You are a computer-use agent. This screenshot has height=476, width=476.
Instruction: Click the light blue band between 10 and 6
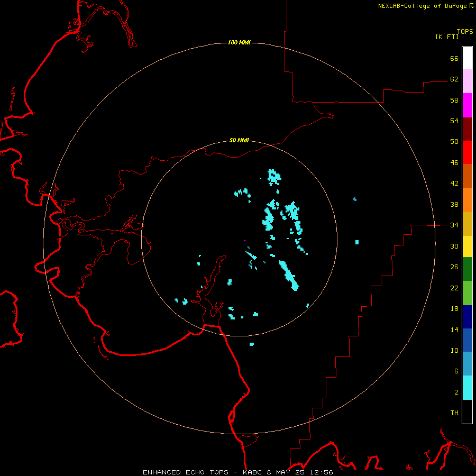(467, 364)
